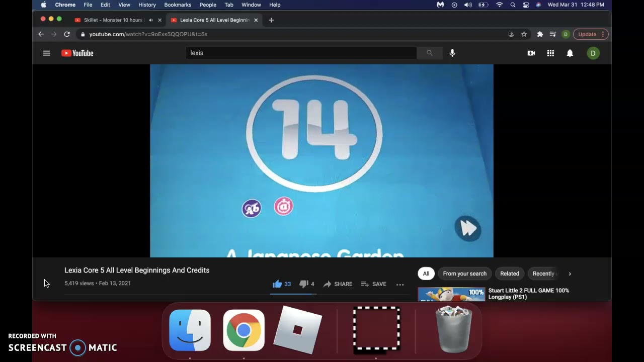Click the video title Lexia Core 5

[x=137, y=270]
